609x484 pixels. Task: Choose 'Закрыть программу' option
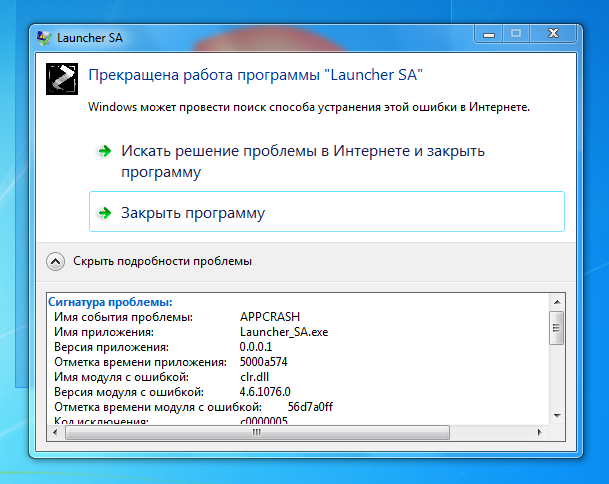327,212
